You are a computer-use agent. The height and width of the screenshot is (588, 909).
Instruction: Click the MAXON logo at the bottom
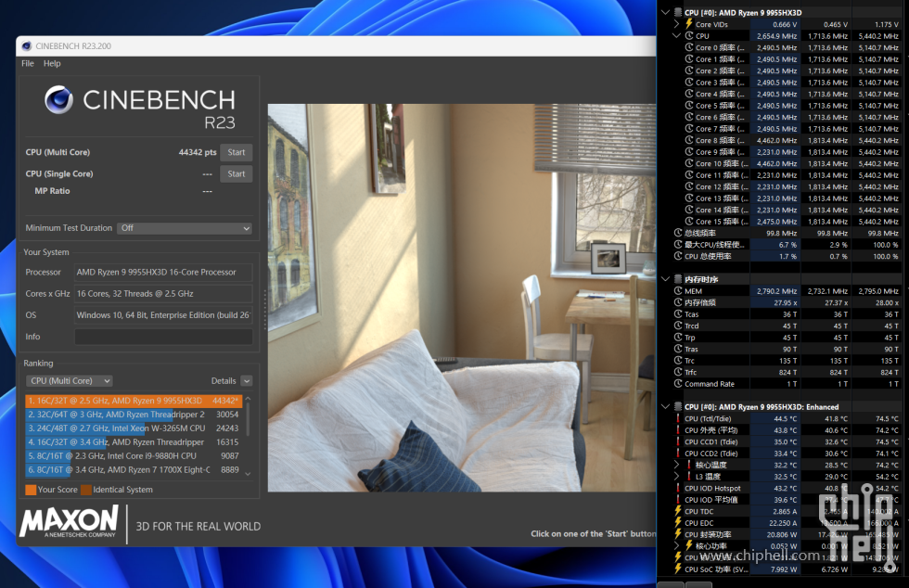click(69, 520)
